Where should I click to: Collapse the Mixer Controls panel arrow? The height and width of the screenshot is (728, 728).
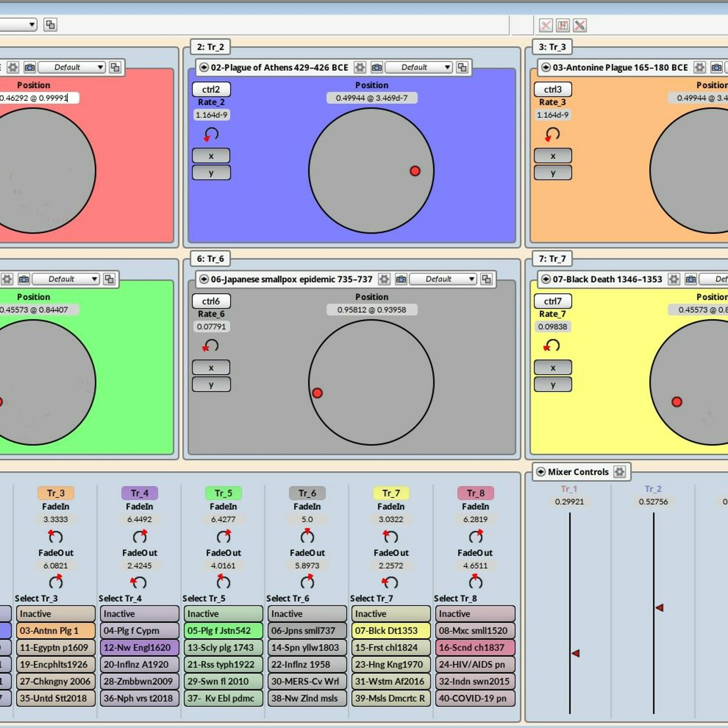[x=540, y=472]
